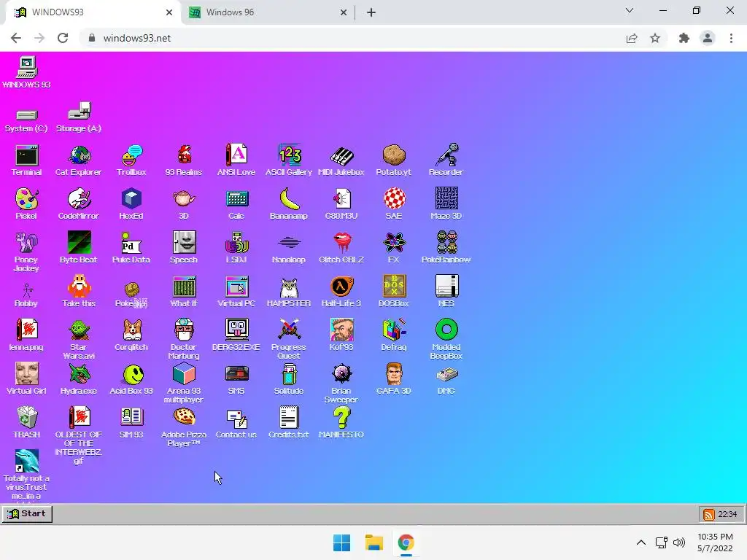Open the Defrag icon
Screen dimensions: 747x560
(393, 335)
